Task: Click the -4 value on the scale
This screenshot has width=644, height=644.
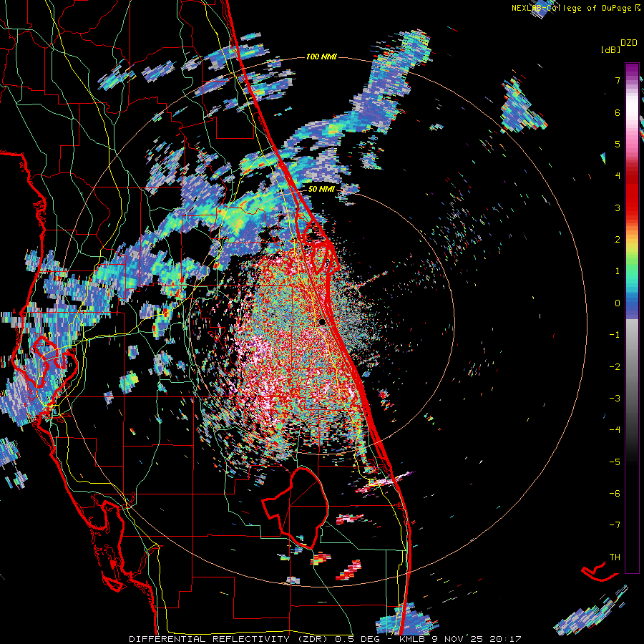Action: (615, 430)
